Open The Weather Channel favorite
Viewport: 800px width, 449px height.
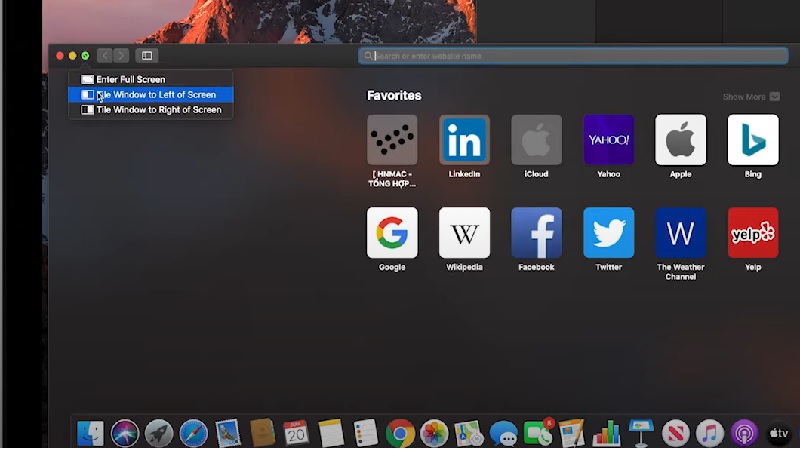click(680, 233)
